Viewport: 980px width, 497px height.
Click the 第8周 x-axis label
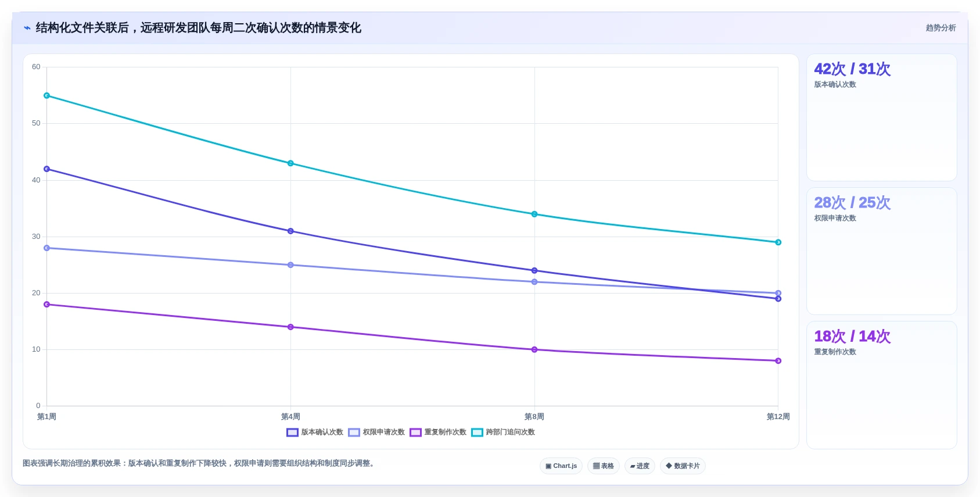(x=534, y=417)
